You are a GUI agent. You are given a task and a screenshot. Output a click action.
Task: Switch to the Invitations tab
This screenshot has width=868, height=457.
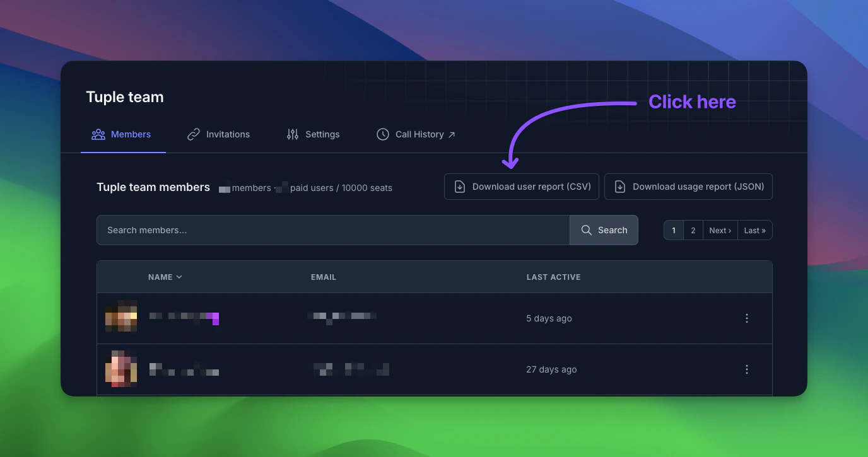(218, 134)
